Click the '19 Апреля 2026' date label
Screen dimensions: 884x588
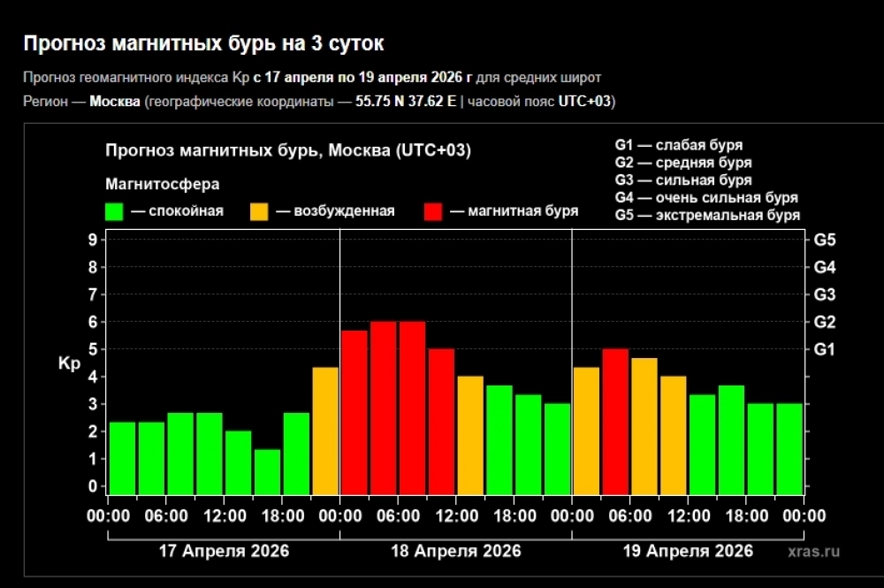pyautogui.click(x=688, y=551)
